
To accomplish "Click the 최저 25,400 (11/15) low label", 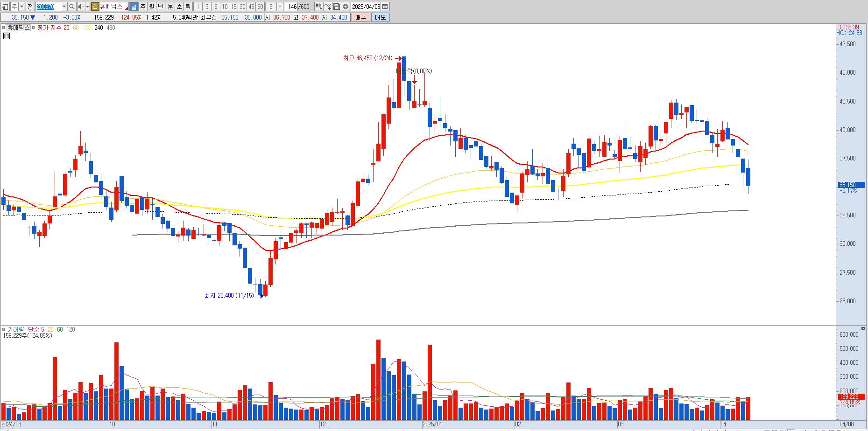I will click(229, 295).
